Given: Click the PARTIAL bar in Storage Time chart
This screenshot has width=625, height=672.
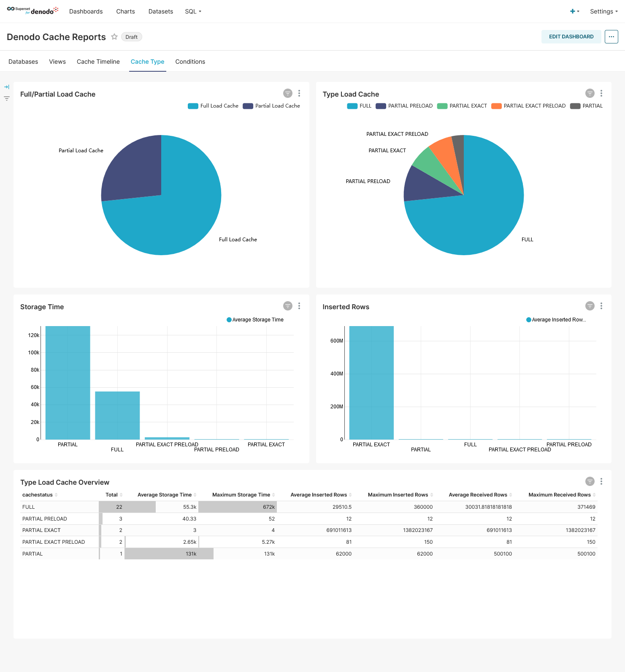Looking at the screenshot, I should click(x=68, y=383).
